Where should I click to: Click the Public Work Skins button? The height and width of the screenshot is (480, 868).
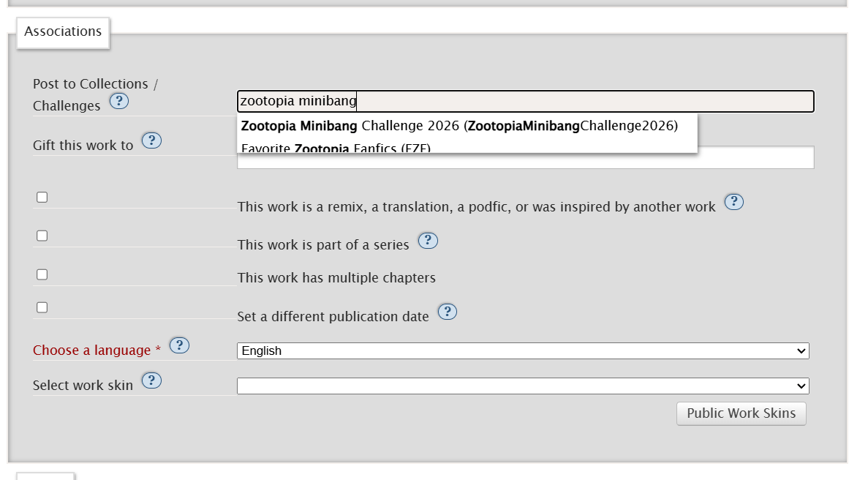(x=741, y=413)
